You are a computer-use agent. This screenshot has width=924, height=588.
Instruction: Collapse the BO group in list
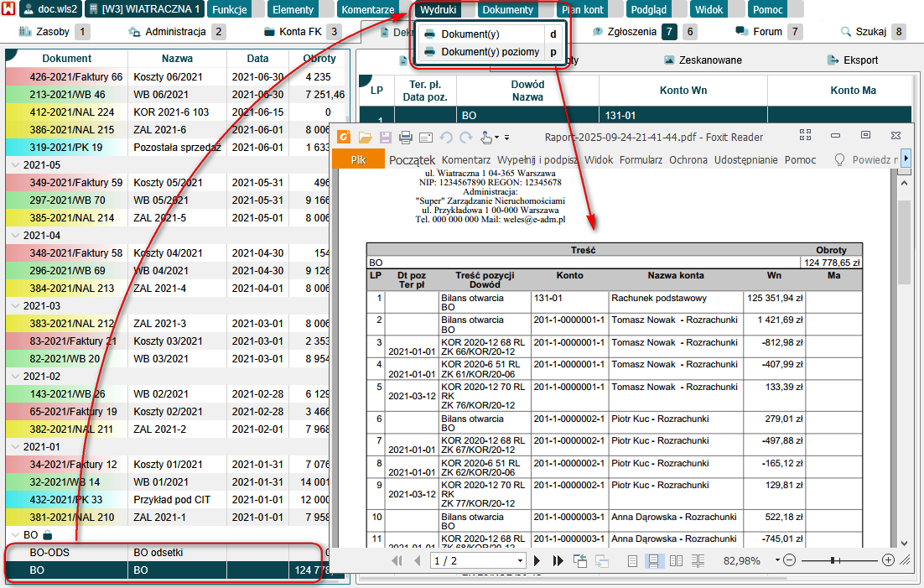(14, 534)
